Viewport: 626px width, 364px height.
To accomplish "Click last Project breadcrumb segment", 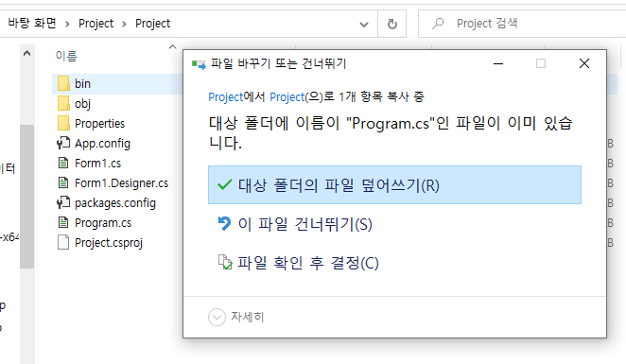I will click(x=152, y=24).
